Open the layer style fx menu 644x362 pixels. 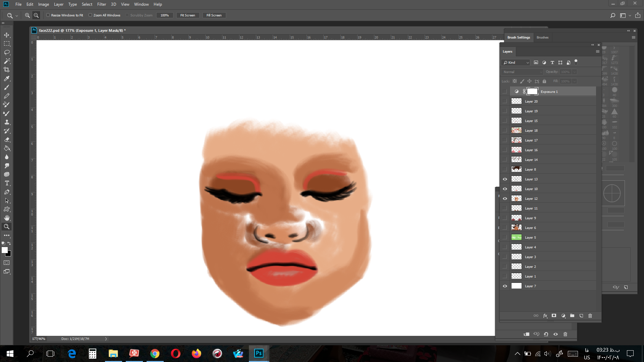[x=545, y=316]
